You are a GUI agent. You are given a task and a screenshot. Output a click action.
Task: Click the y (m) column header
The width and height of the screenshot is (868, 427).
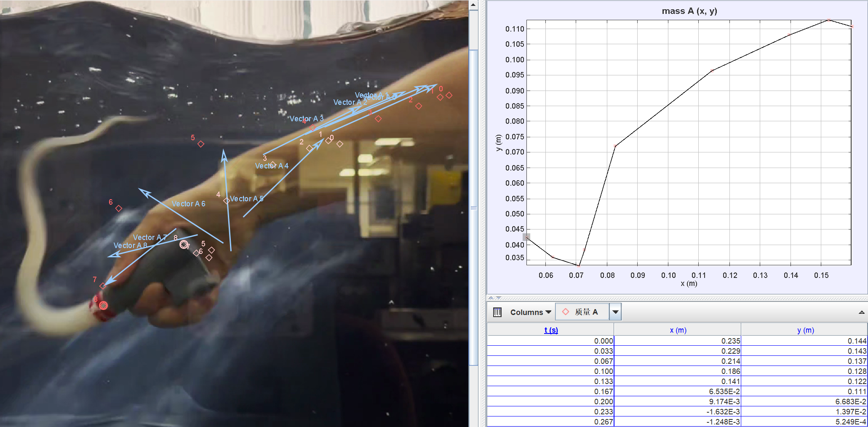[x=805, y=330]
